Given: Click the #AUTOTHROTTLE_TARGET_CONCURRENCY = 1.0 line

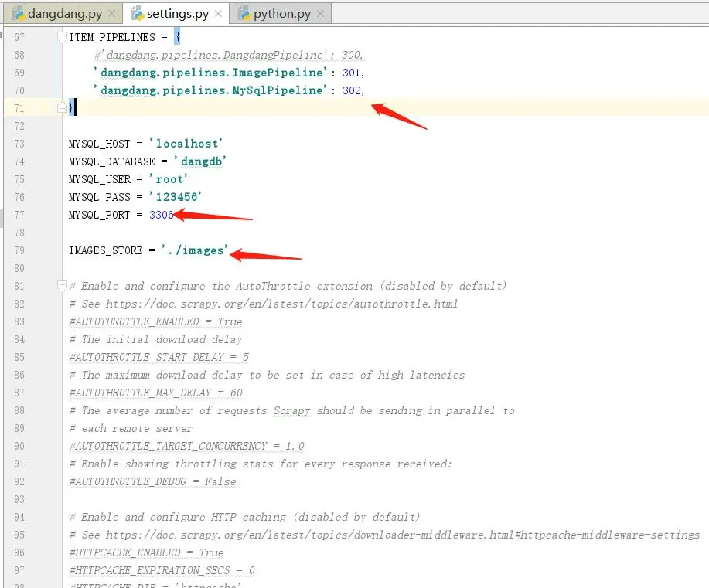Looking at the screenshot, I should (187, 446).
